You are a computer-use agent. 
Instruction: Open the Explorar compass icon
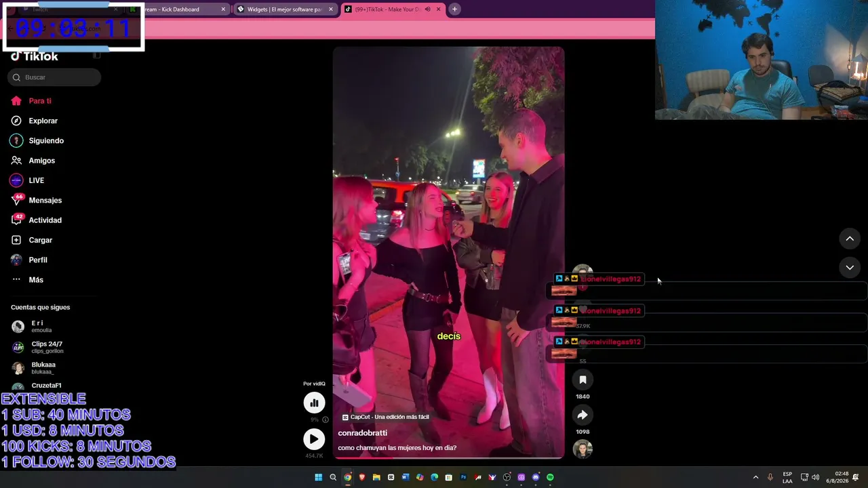16,121
